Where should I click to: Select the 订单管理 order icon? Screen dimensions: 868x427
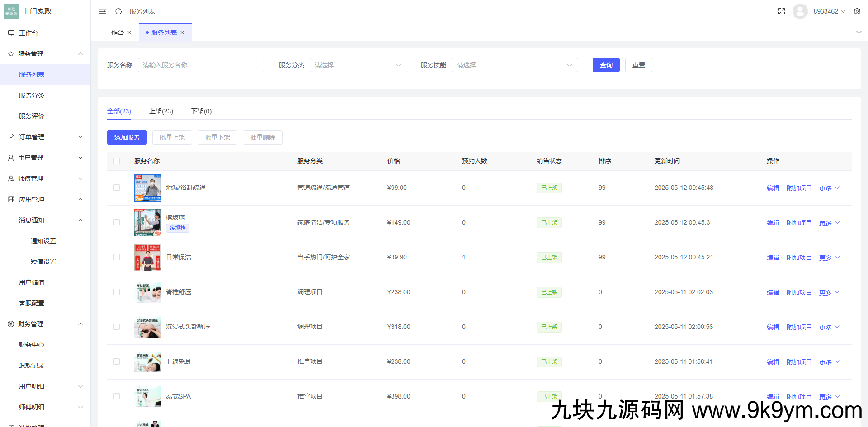pyautogui.click(x=11, y=136)
